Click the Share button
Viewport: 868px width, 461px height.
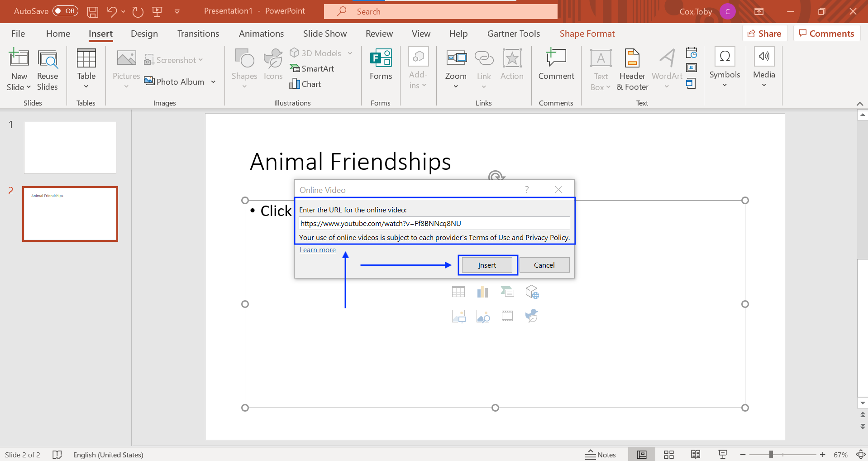(x=764, y=34)
